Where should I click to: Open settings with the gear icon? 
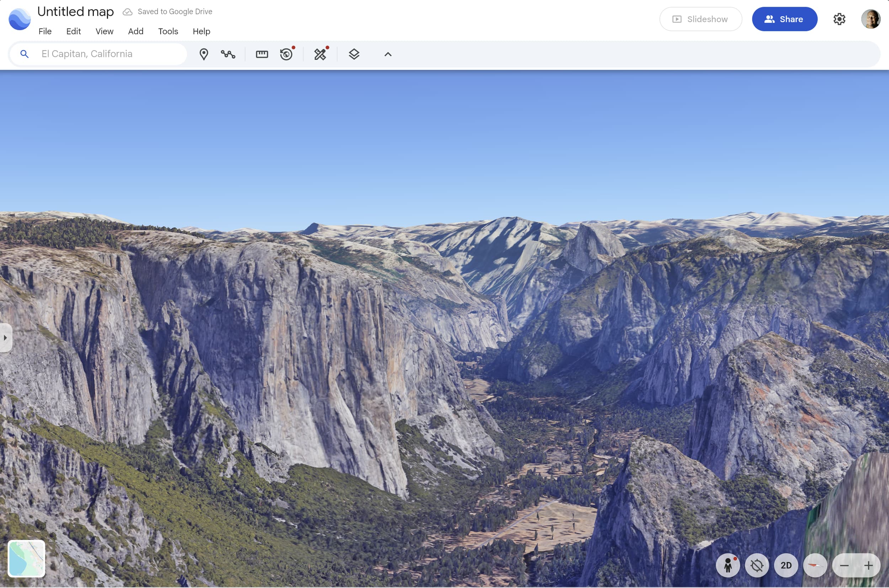click(839, 19)
